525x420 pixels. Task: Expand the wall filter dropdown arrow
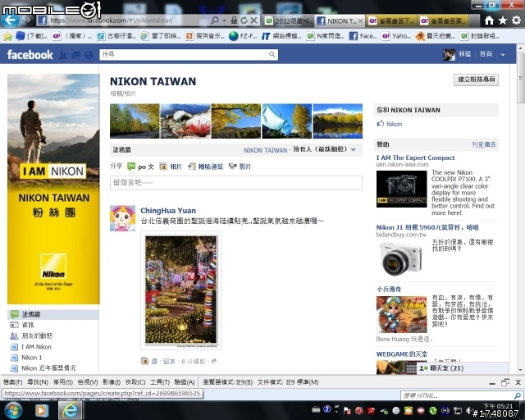pyautogui.click(x=354, y=150)
